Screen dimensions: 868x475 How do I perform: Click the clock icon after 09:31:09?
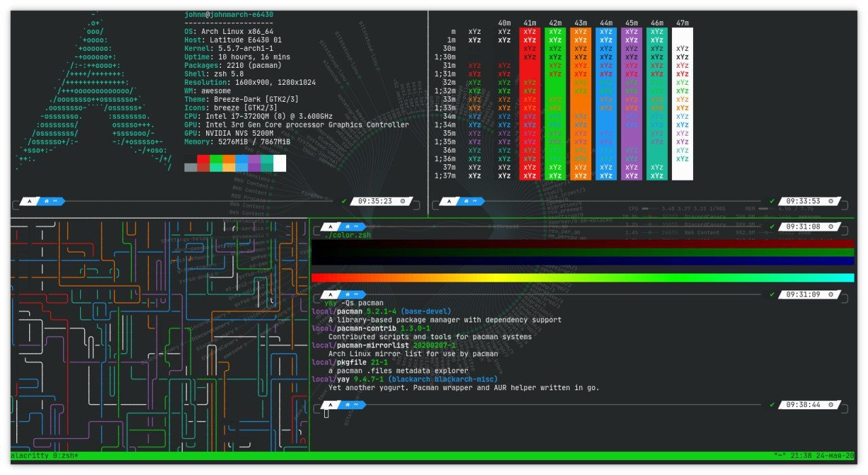pos(830,294)
